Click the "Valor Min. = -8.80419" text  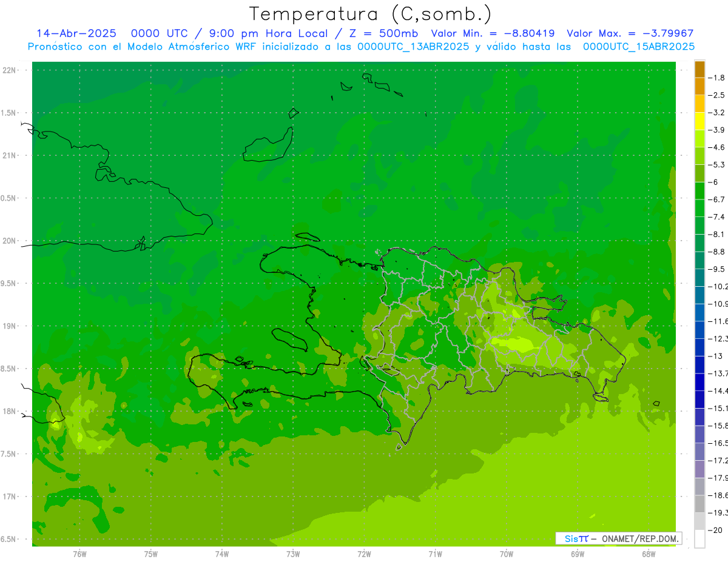click(x=493, y=33)
